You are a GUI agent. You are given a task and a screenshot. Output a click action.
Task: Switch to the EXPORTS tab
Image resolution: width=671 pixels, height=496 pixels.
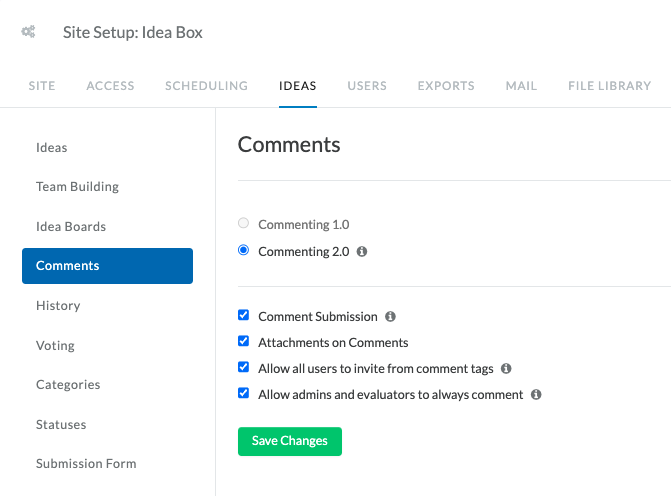pos(446,86)
